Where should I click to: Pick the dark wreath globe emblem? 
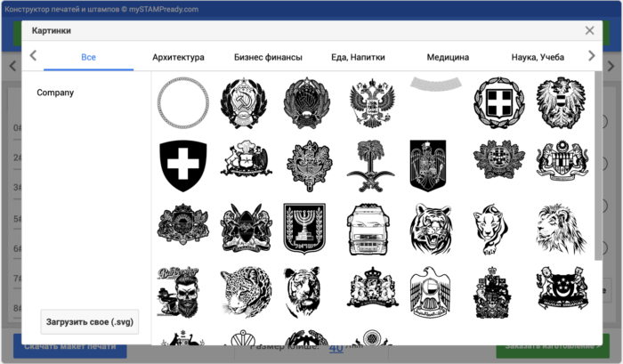tap(307, 103)
